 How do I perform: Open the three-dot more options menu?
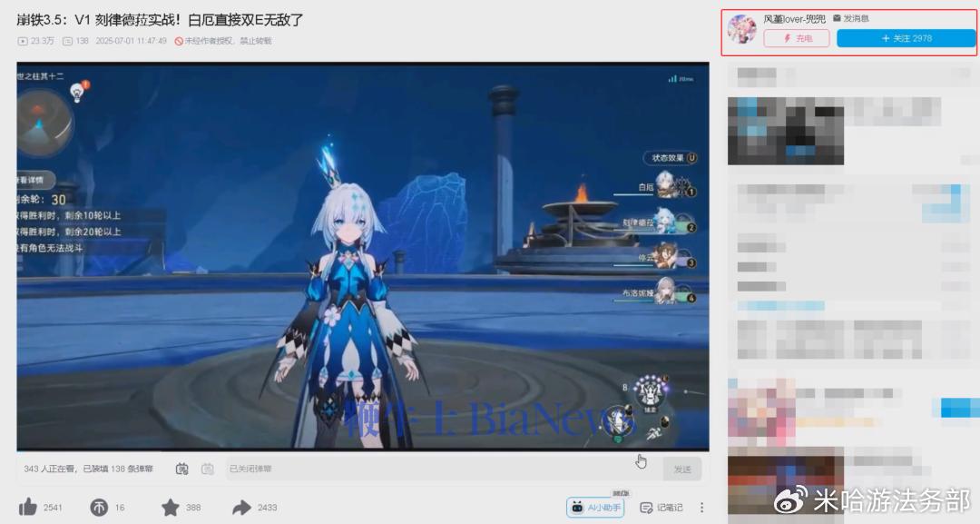tap(701, 507)
